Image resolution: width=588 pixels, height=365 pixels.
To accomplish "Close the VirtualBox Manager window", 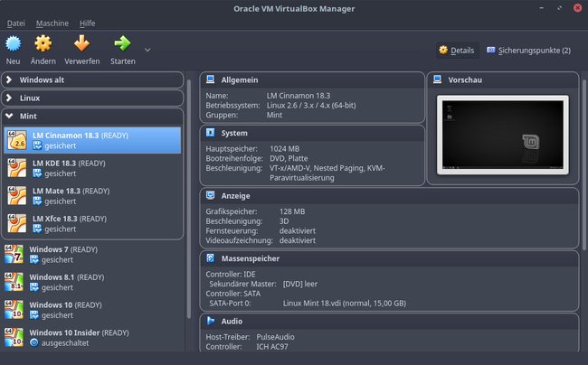I will coord(577,8).
